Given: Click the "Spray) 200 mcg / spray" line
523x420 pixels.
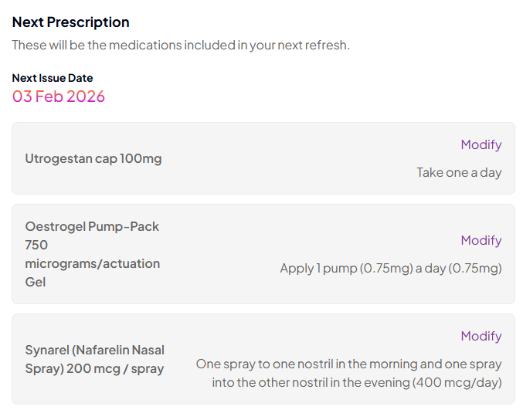Looking at the screenshot, I should (94, 368).
